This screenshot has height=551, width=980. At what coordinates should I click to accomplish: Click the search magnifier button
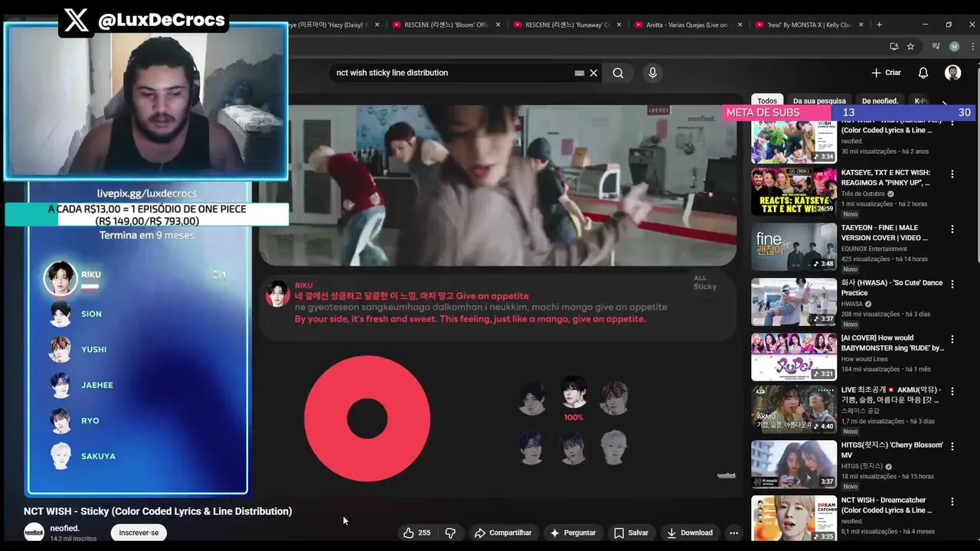618,73
